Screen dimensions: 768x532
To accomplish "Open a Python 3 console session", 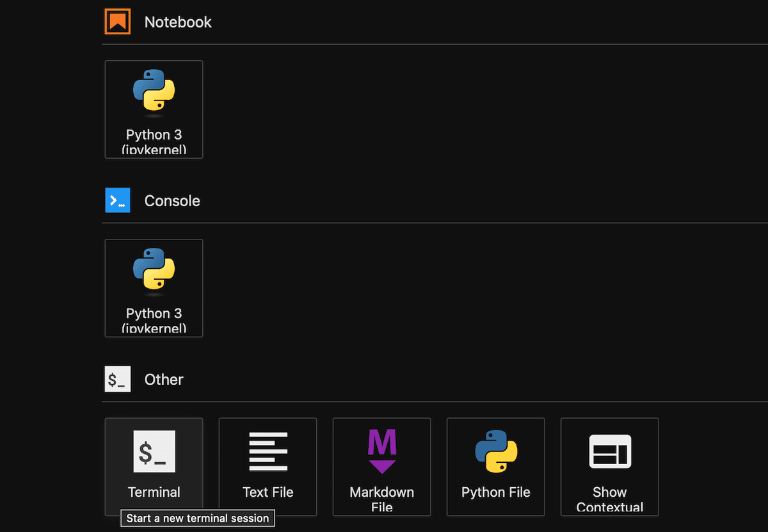I will (x=154, y=288).
